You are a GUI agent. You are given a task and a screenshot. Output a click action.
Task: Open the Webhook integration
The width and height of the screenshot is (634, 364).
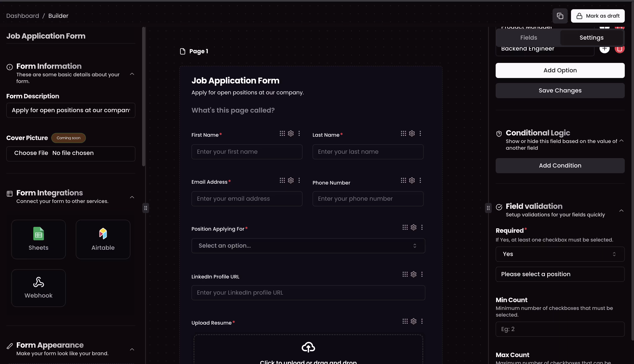click(x=39, y=288)
